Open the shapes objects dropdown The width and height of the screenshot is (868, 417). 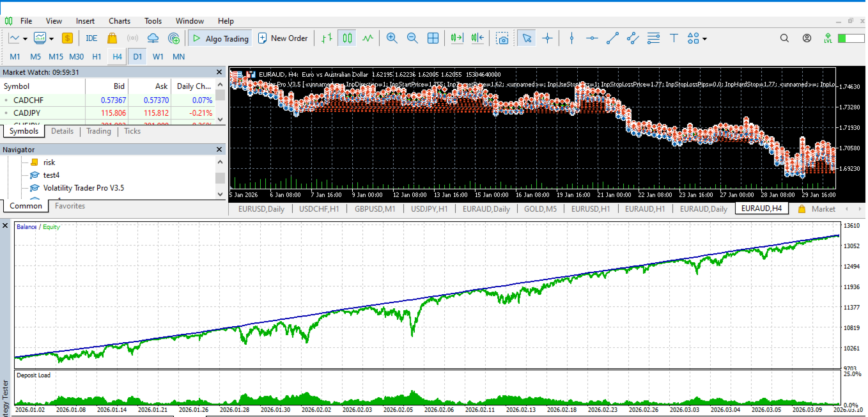[x=697, y=38]
